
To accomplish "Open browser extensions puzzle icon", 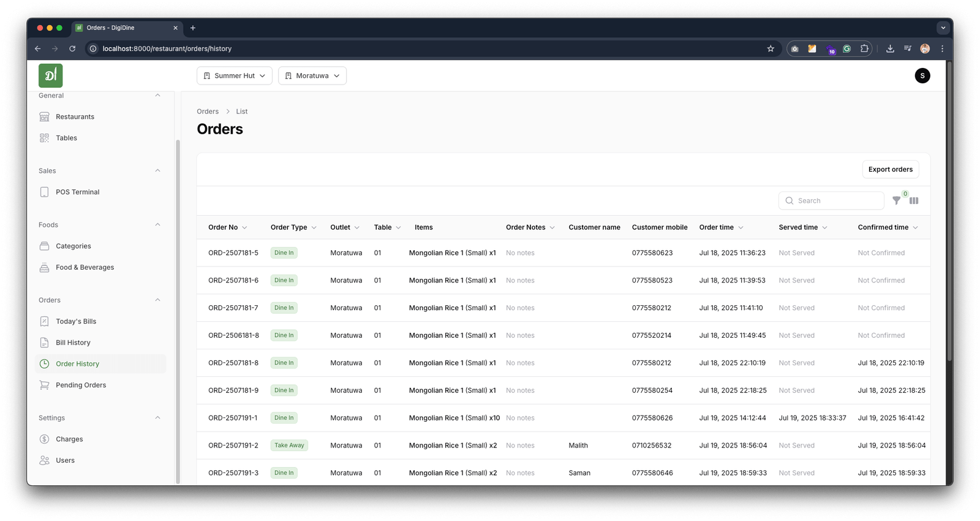I will coord(864,48).
